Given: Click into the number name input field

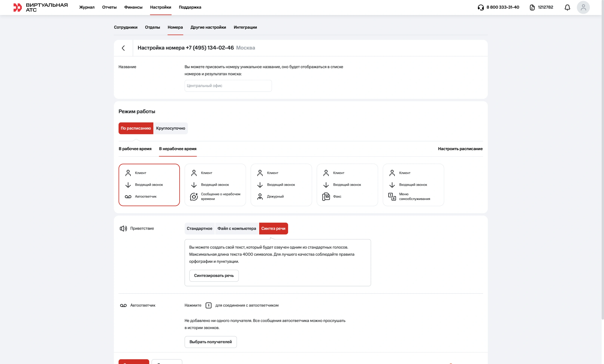Looking at the screenshot, I should point(228,86).
